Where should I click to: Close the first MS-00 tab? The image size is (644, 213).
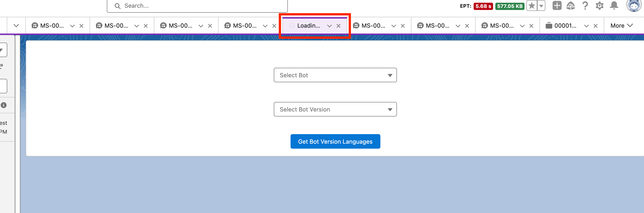click(x=81, y=26)
